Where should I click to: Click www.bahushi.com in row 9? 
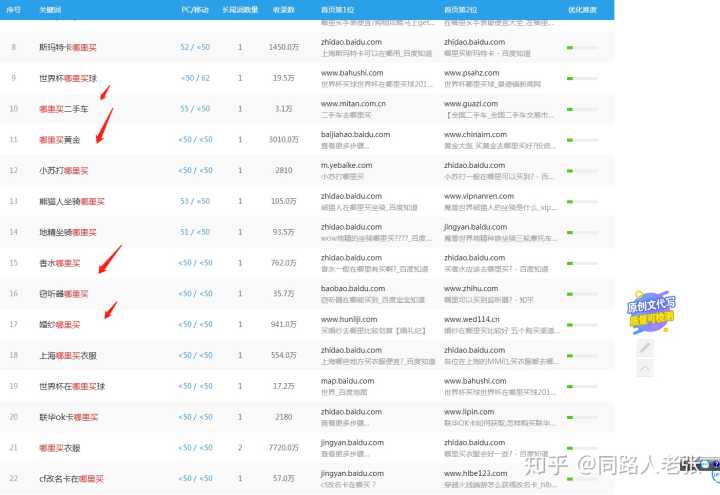pyautogui.click(x=352, y=73)
